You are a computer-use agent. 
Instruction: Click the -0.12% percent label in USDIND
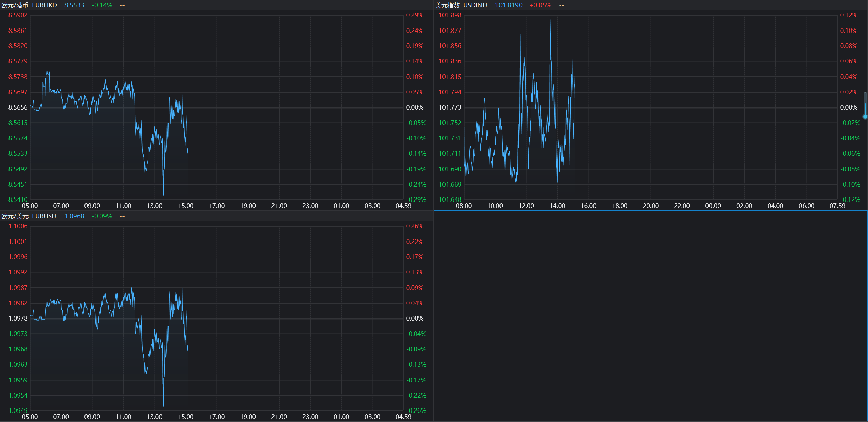tap(850, 199)
